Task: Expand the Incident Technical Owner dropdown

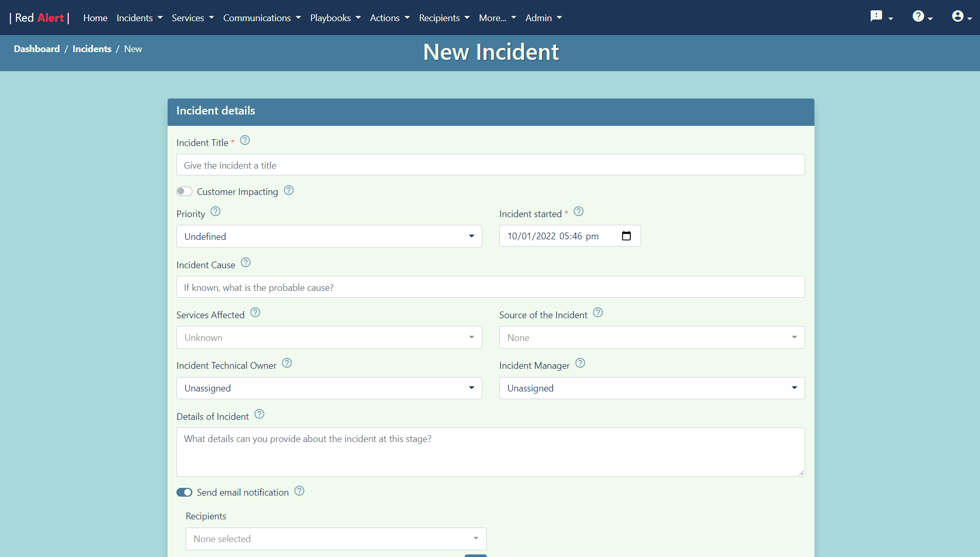Action: 329,388
